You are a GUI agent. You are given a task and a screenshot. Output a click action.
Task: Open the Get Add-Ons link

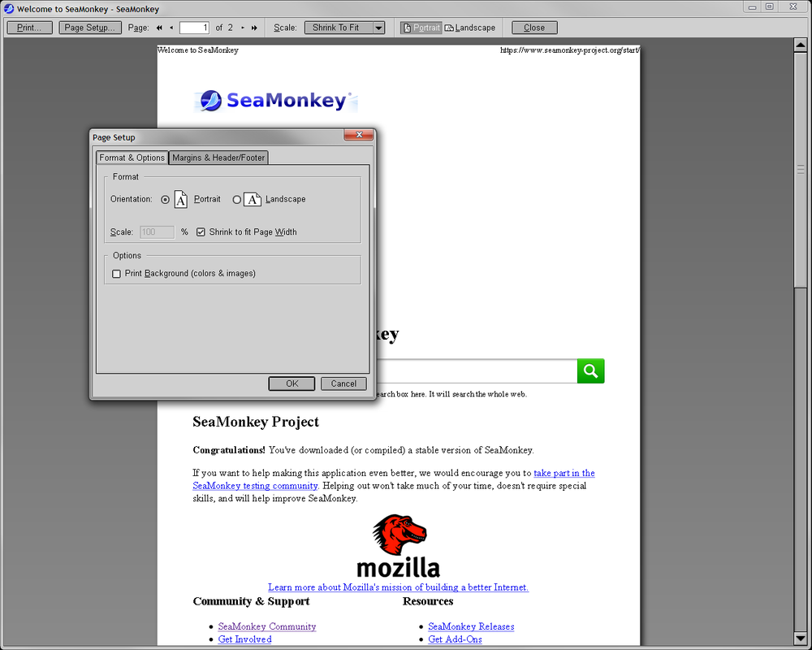(455, 639)
